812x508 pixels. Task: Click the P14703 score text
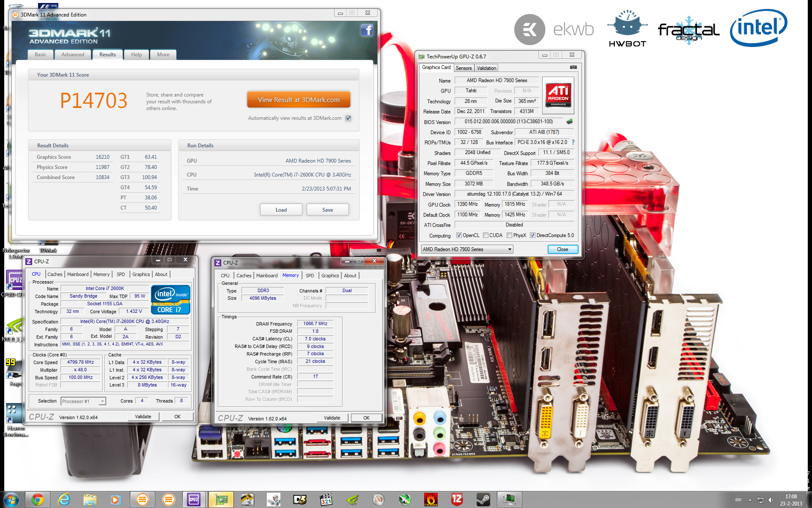tap(93, 101)
